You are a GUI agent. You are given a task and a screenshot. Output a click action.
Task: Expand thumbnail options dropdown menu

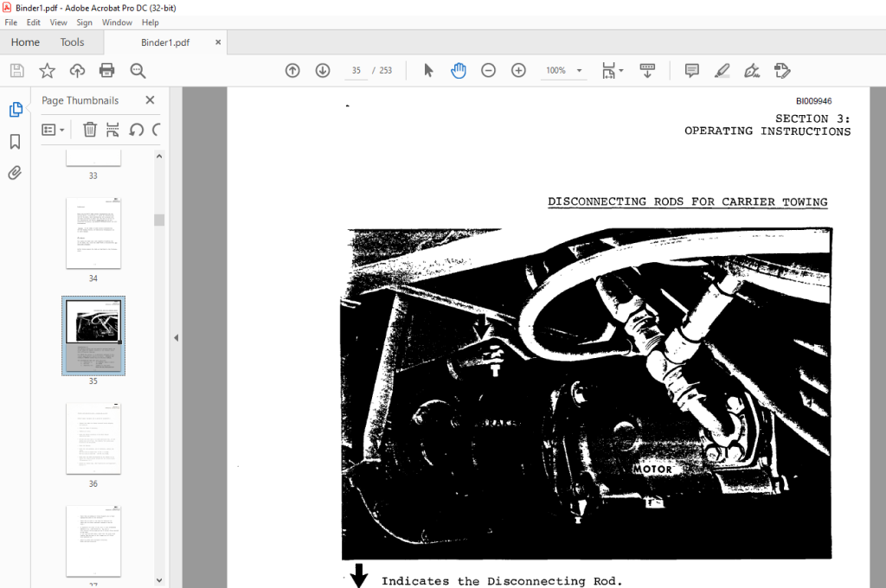point(53,130)
